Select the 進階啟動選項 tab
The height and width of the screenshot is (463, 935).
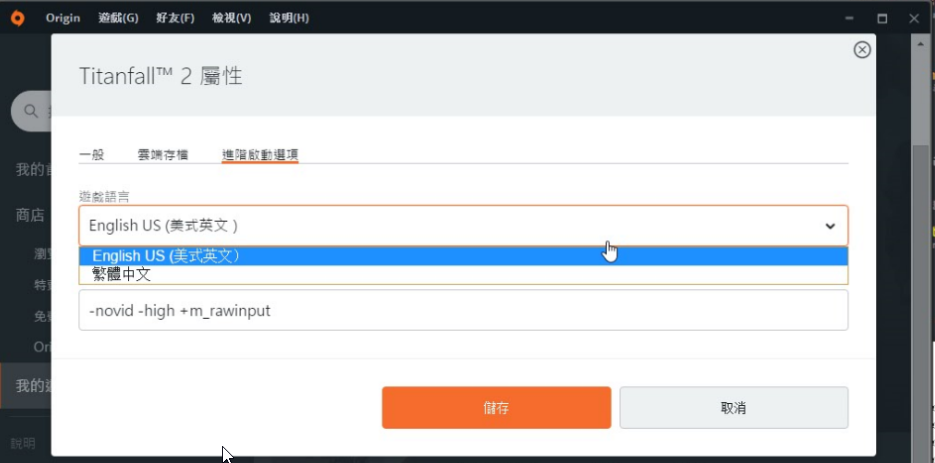[x=260, y=155]
